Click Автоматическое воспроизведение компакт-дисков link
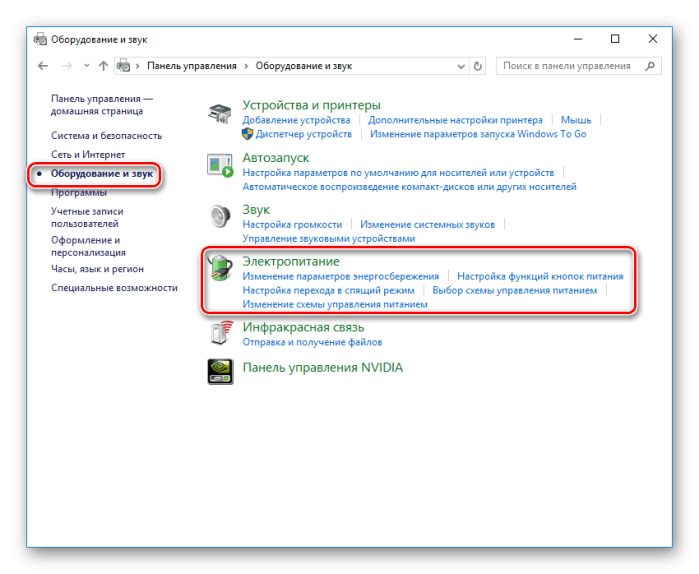This screenshot has height=574, width=699. (x=409, y=187)
